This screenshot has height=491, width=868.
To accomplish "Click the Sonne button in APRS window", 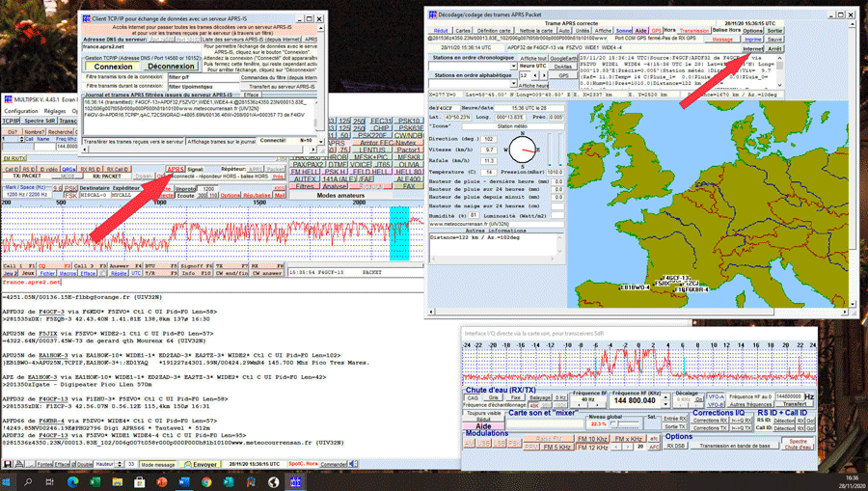I will tap(623, 31).
